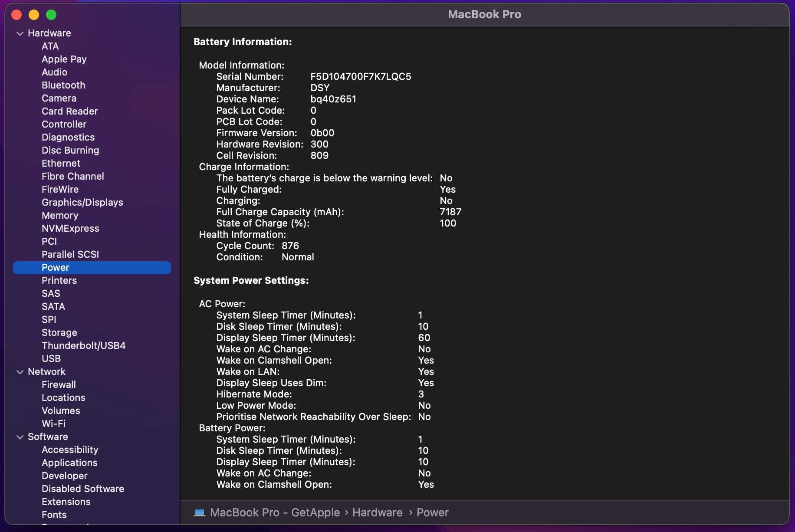Select Bluetooth in the sidebar
795x532 pixels.
pos(63,85)
